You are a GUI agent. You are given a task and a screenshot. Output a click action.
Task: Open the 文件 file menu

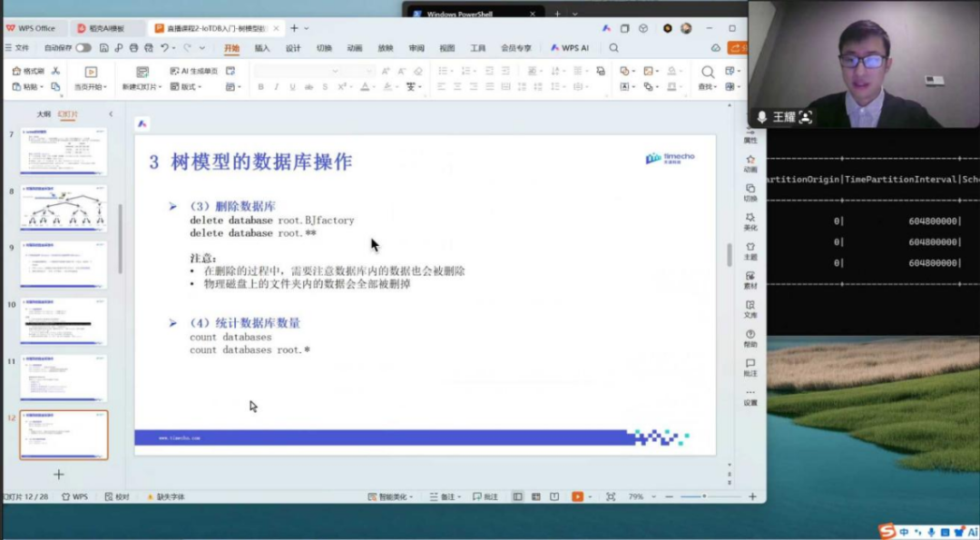click(x=17, y=48)
